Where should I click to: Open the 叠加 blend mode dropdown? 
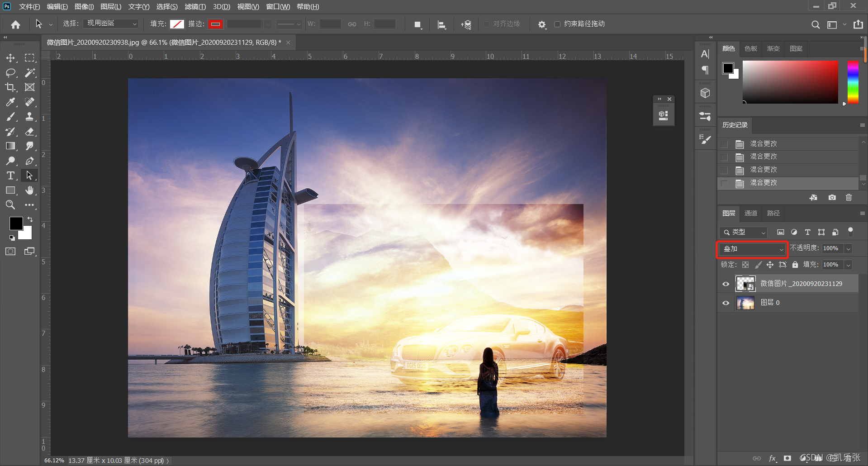(x=753, y=249)
